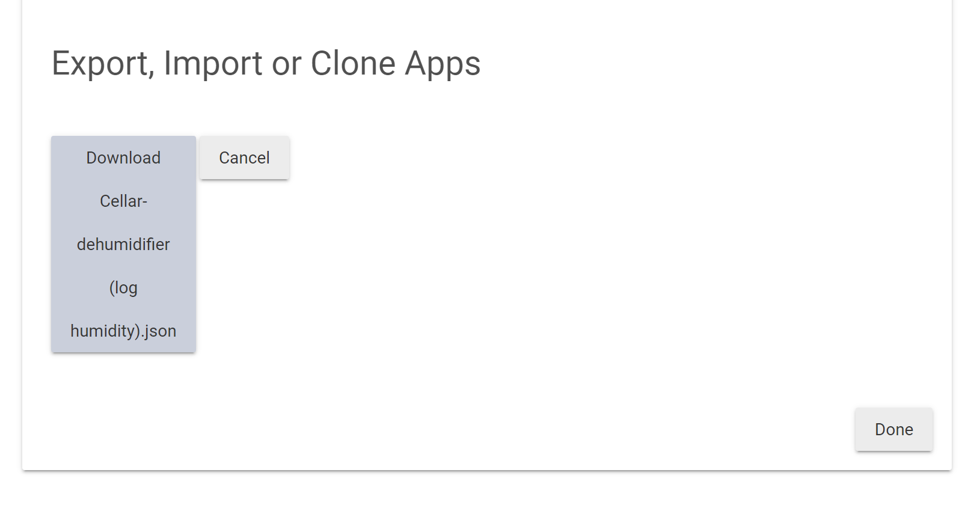Click the word Download at the button top

[123, 157]
